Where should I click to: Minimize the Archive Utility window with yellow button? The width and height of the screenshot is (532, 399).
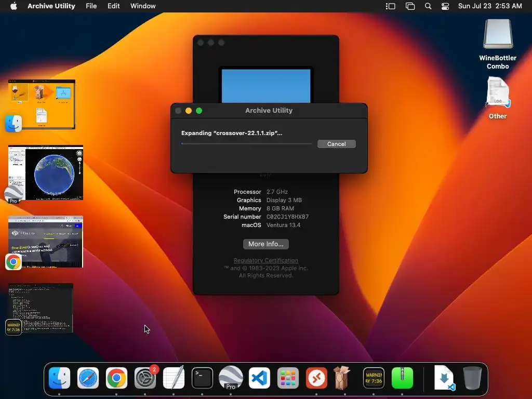coord(189,111)
